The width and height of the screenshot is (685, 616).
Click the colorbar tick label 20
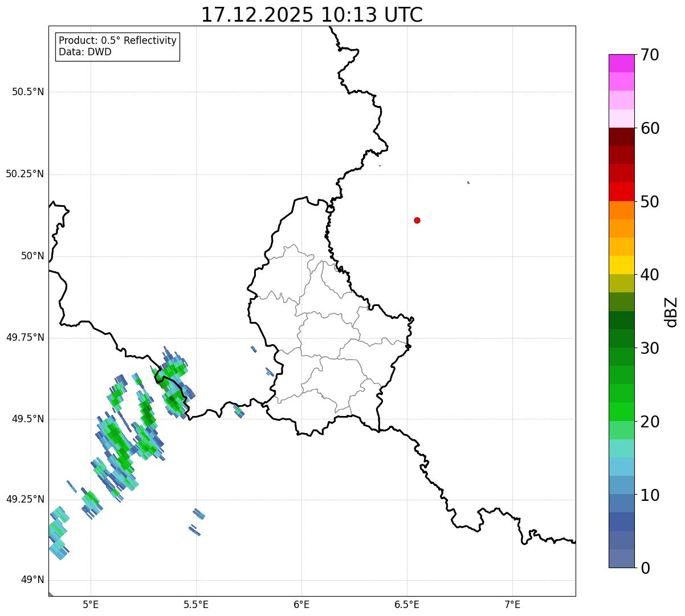[x=649, y=422]
